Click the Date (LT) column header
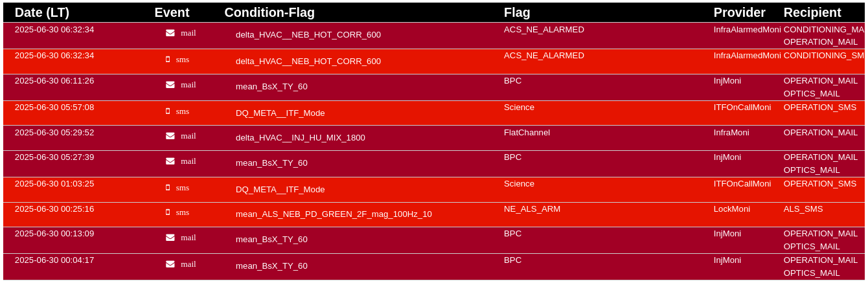868x283 pixels. click(42, 12)
